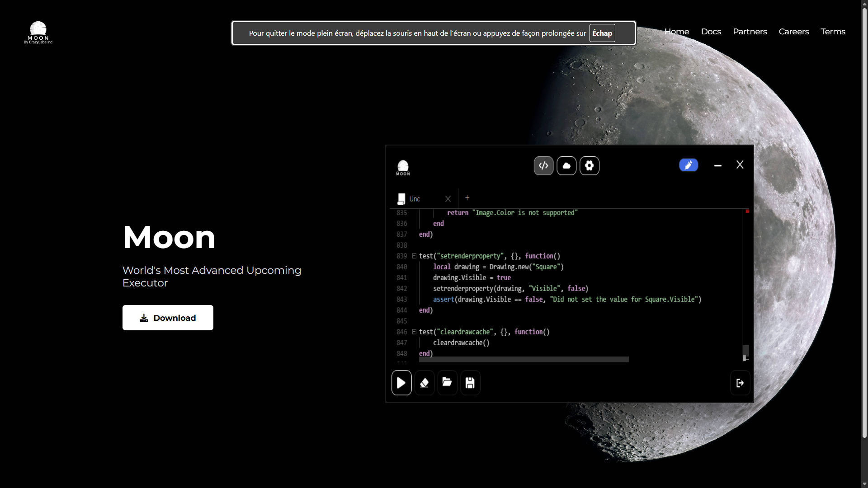The image size is (868, 488).
Task: Collapse the cleardrawcache test fold marker
Action: point(414,332)
